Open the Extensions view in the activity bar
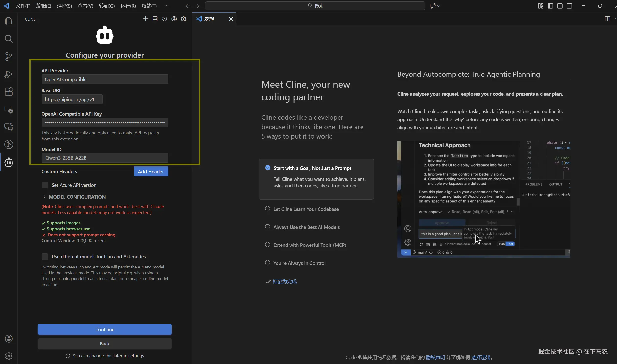 tap(9, 92)
